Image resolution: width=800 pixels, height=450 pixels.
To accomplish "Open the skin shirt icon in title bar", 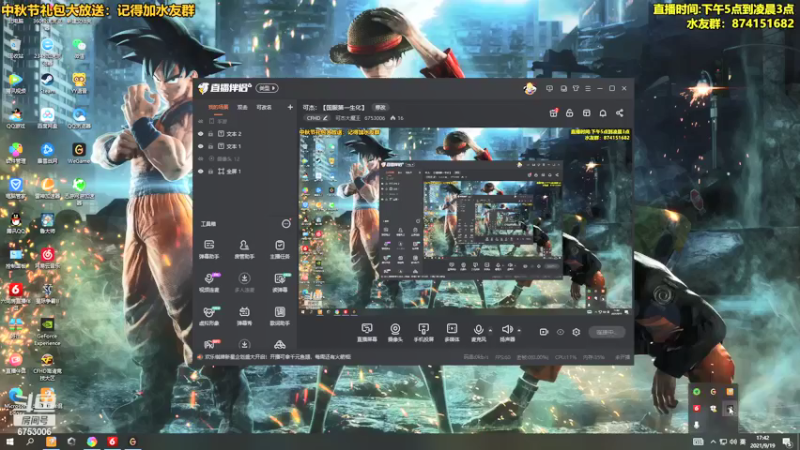I will click(x=576, y=88).
